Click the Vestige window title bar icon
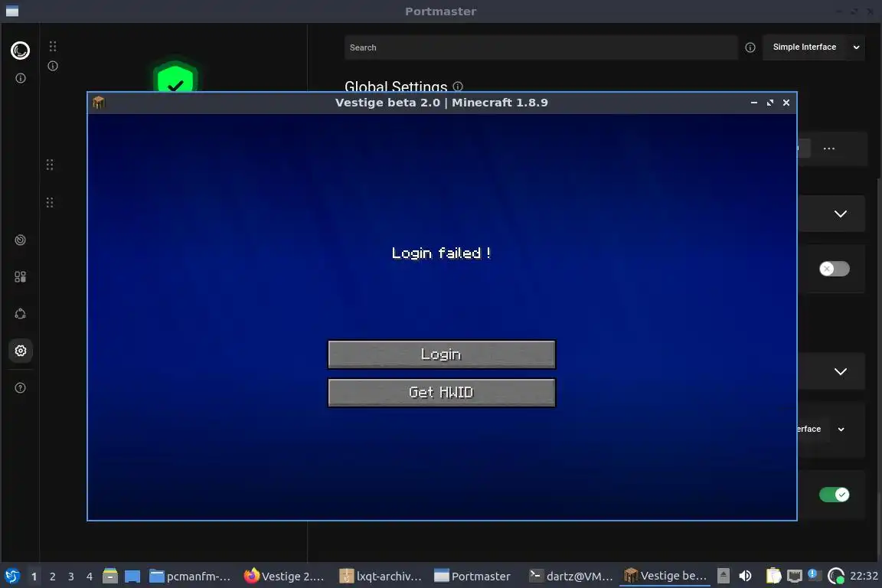The height and width of the screenshot is (588, 882). 99,103
